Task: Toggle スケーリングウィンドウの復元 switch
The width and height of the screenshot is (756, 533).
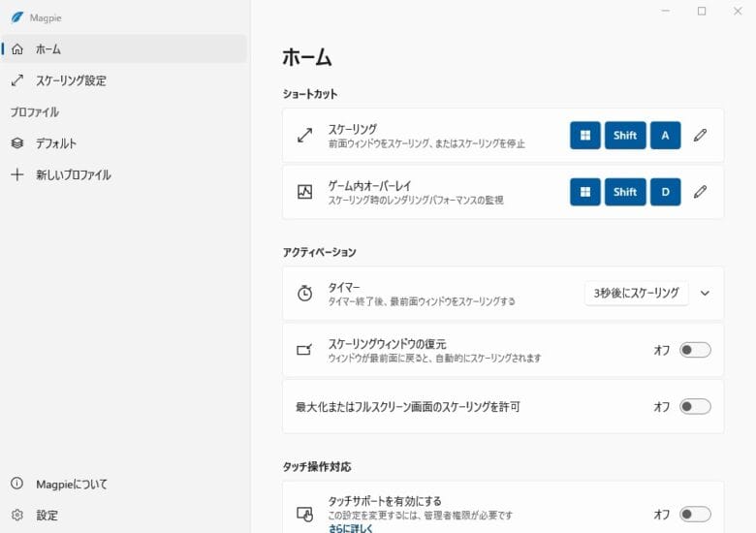Action: tap(695, 350)
